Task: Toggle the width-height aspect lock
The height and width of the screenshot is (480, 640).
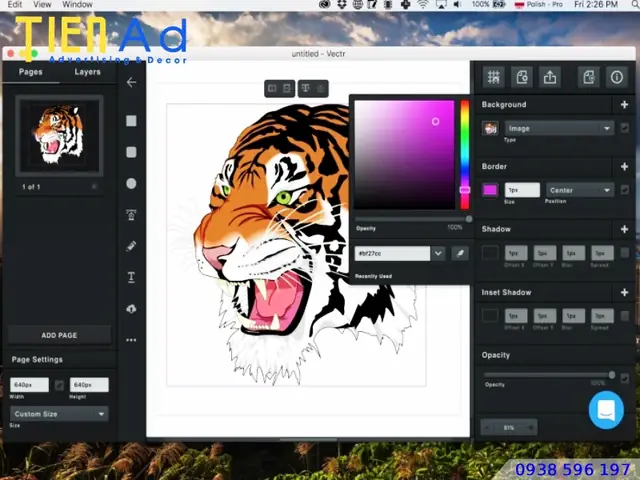Action: coord(59,385)
